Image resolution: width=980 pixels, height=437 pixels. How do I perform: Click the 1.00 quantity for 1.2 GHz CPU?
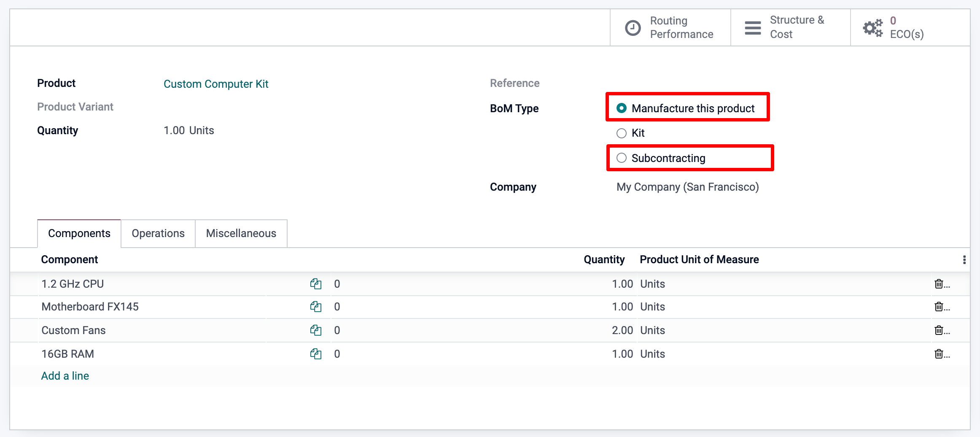pyautogui.click(x=622, y=284)
